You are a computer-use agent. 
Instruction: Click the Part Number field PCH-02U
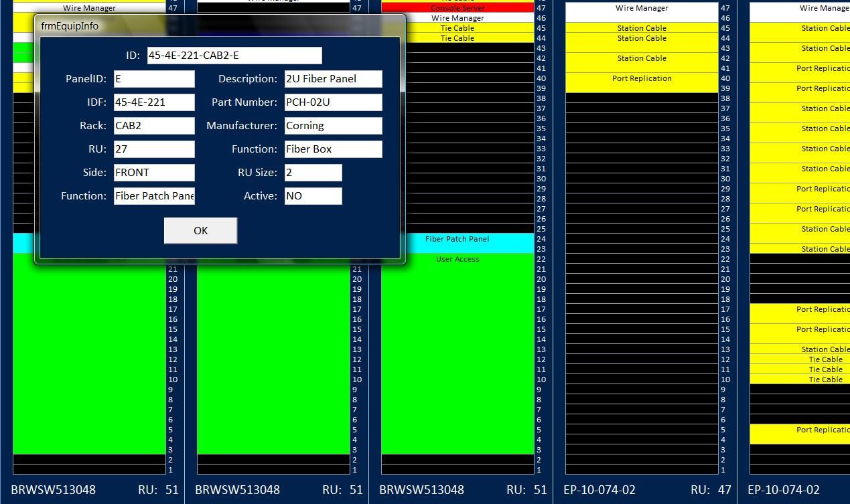click(x=334, y=102)
